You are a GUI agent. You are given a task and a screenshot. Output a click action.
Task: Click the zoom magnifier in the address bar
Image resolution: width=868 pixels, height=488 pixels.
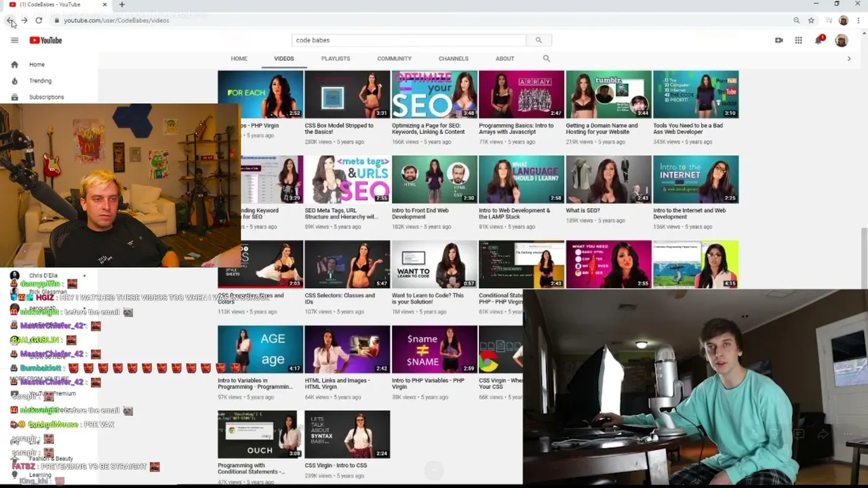797,21
